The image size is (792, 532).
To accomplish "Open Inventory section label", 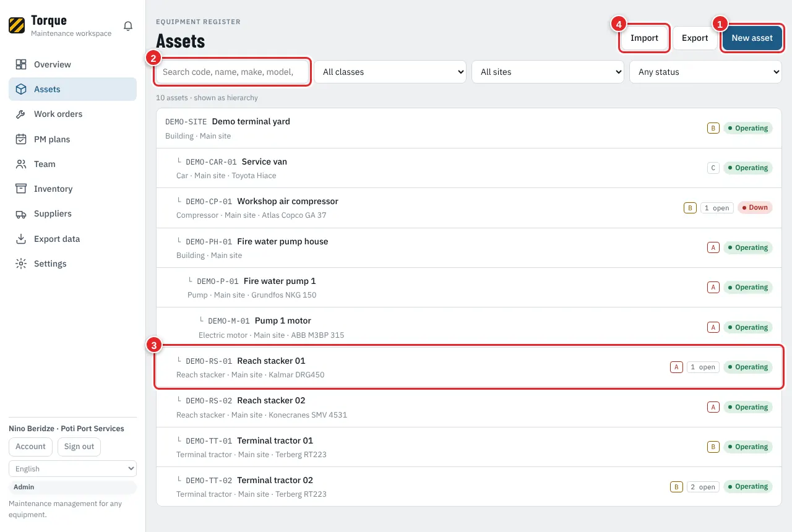I will (53, 189).
